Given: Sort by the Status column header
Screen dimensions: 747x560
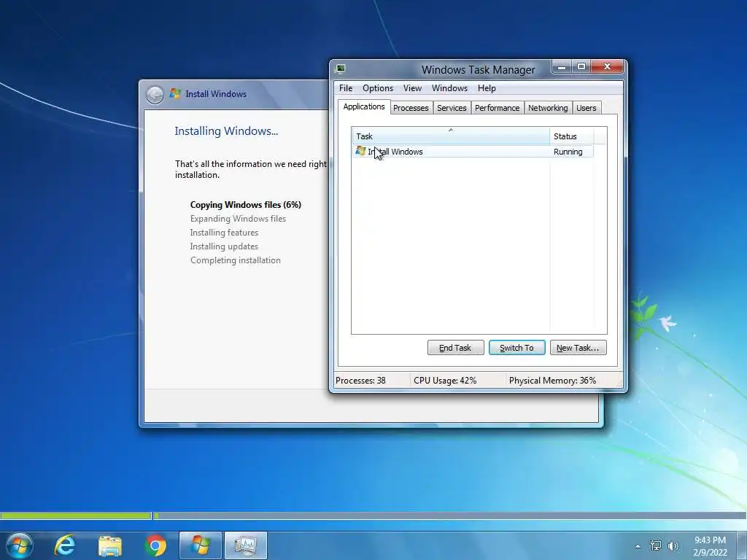Looking at the screenshot, I should (571, 136).
